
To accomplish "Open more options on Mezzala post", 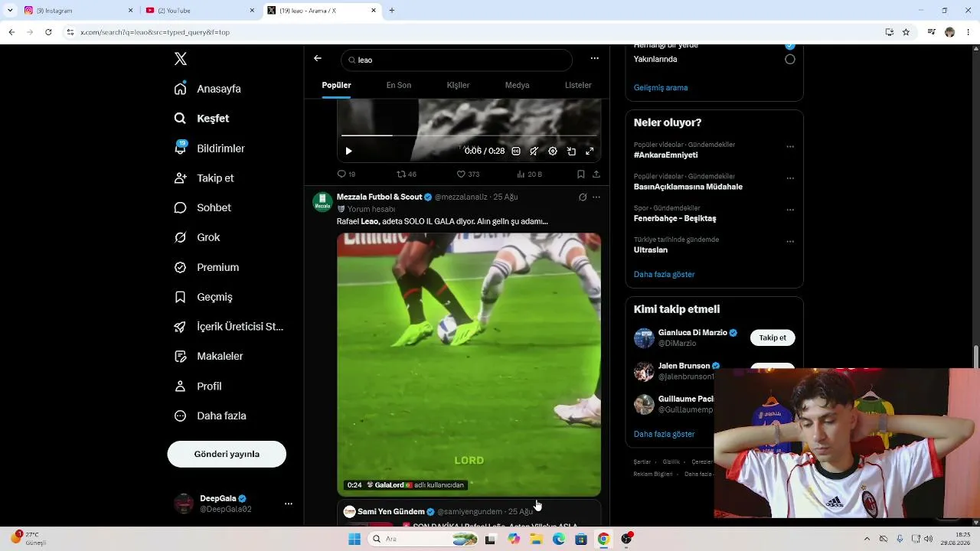I will click(x=596, y=197).
